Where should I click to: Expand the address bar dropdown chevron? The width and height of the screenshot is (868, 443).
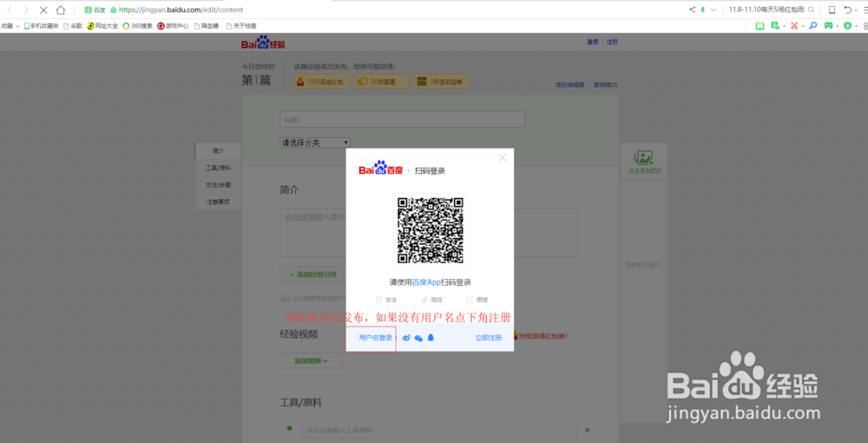coord(713,10)
